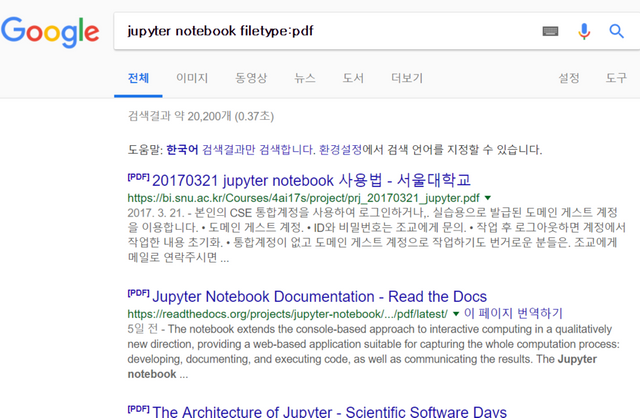This screenshot has height=418, width=640.
Task: Expand the 더보기 menu
Action: pos(407,78)
